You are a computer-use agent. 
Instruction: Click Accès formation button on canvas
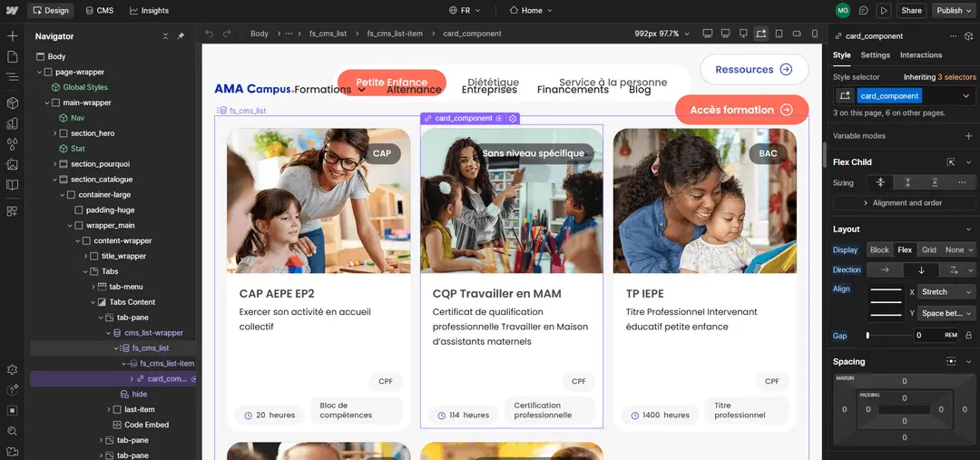click(742, 110)
